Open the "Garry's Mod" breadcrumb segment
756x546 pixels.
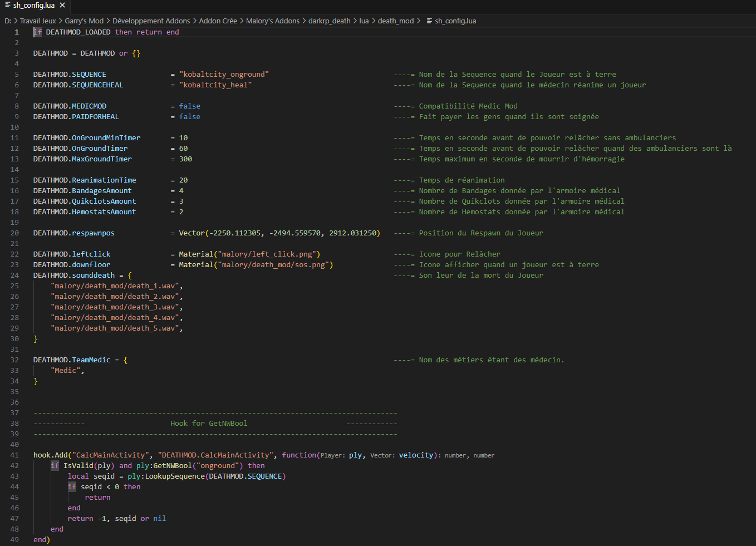click(x=84, y=21)
